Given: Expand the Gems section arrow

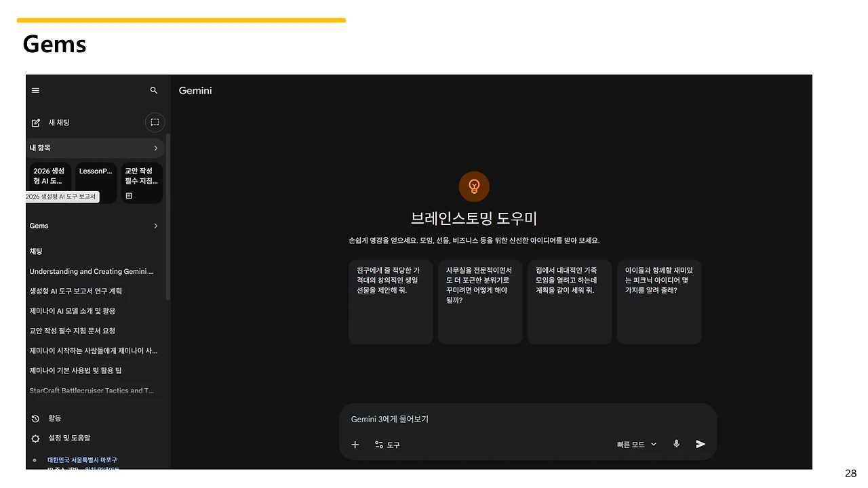Looking at the screenshot, I should [155, 226].
